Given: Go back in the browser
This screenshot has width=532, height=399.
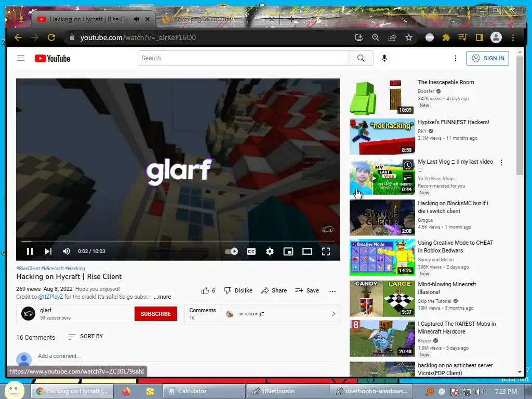Looking at the screenshot, I should (18, 37).
